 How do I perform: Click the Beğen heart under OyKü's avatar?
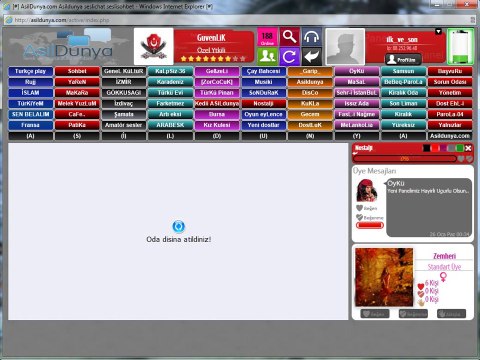tap(359, 208)
